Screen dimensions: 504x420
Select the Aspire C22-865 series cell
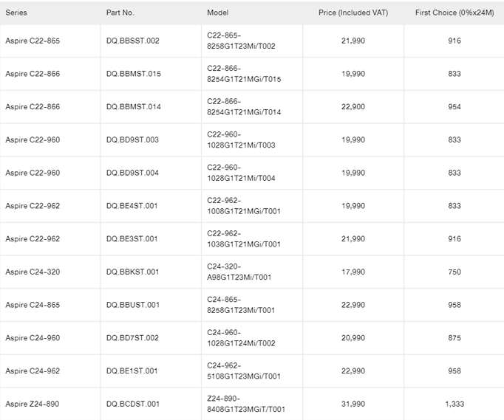pyautogui.click(x=33, y=41)
